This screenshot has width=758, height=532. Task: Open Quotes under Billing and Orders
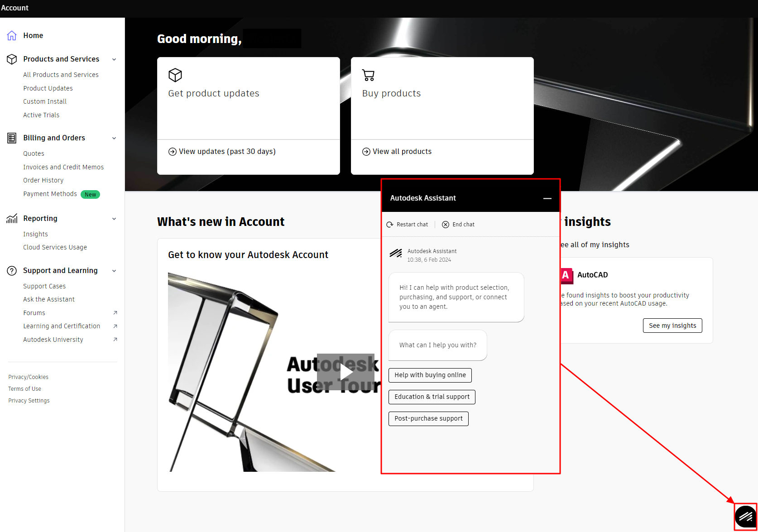(x=34, y=153)
